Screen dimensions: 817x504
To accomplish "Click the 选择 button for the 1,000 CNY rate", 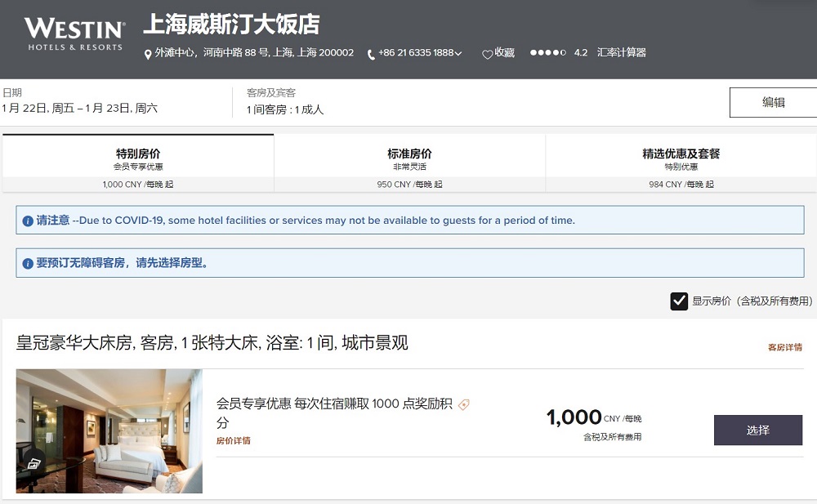I will point(758,430).
